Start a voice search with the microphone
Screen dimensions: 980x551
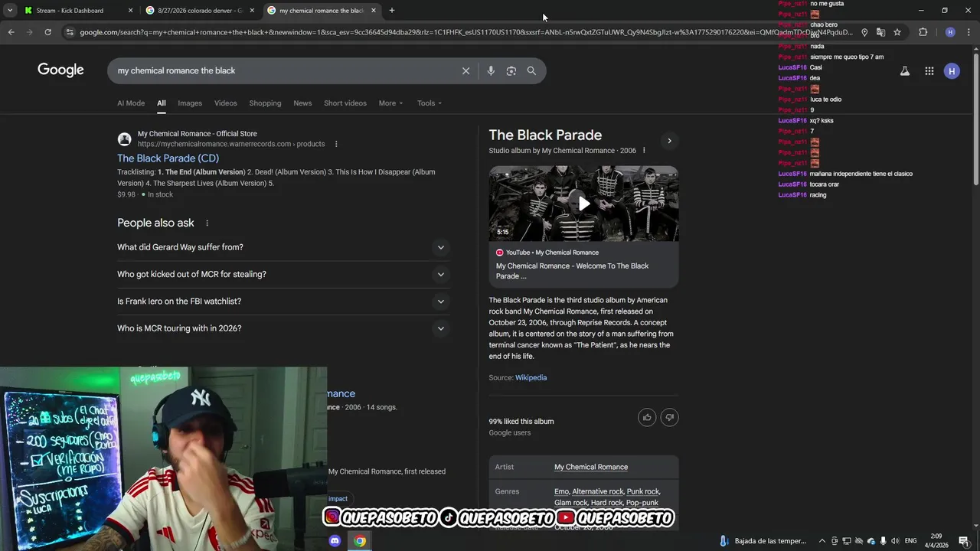point(491,70)
